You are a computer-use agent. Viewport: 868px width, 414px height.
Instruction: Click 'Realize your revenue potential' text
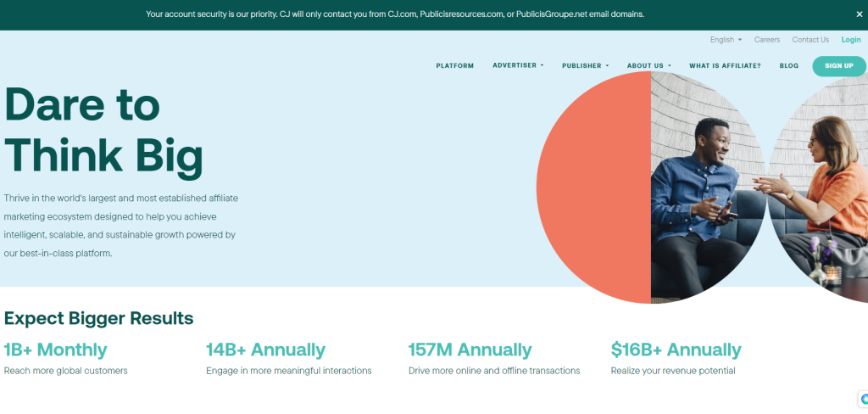(673, 371)
